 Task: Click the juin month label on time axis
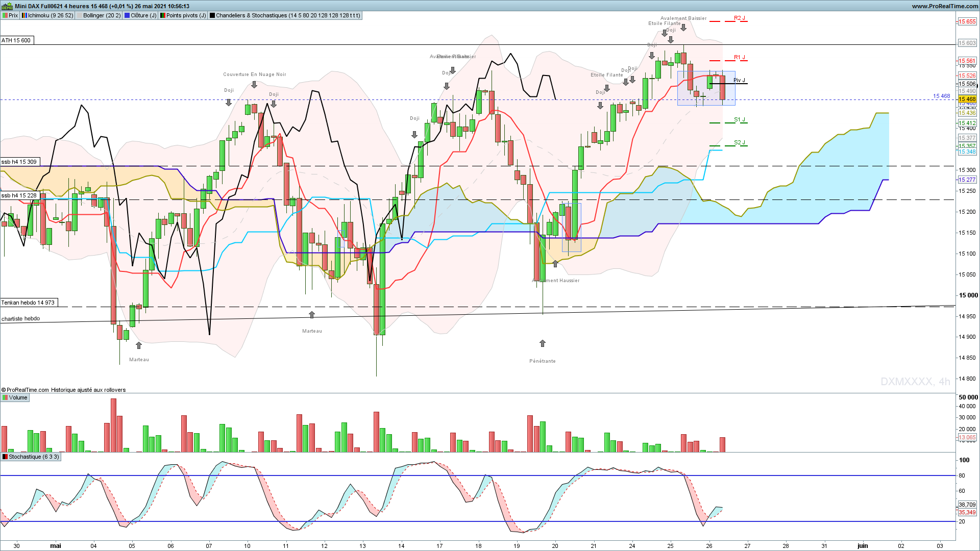click(x=863, y=546)
